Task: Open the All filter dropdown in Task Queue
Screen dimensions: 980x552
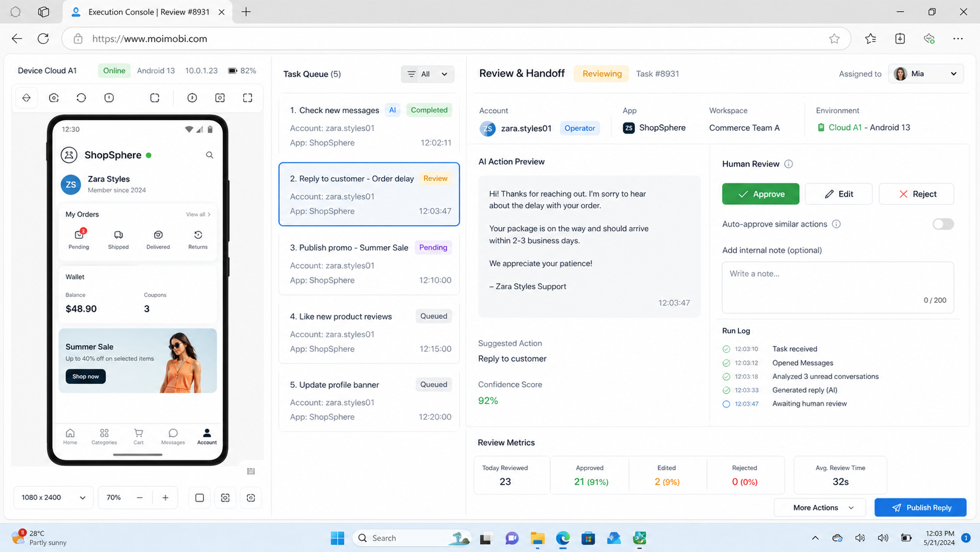Action: tap(427, 74)
